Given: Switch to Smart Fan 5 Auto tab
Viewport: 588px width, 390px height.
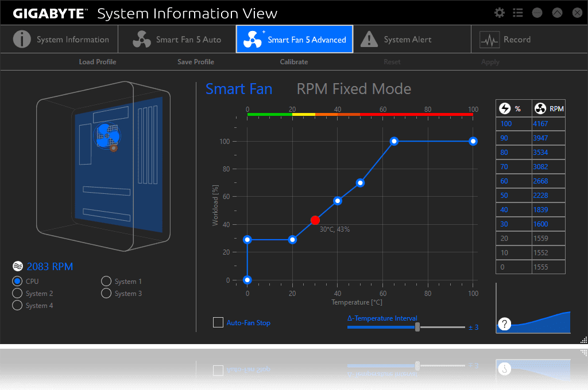Looking at the screenshot, I should tap(177, 40).
